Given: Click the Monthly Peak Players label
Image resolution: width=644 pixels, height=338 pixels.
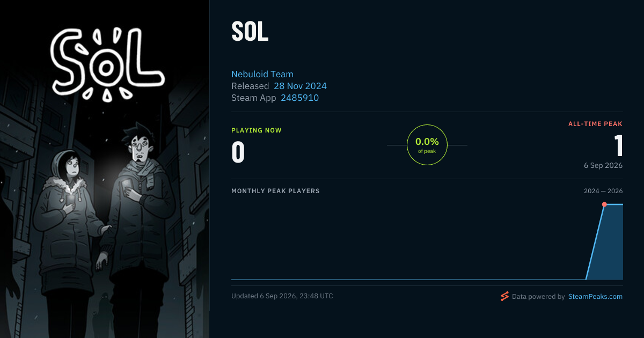Looking at the screenshot, I should [275, 191].
